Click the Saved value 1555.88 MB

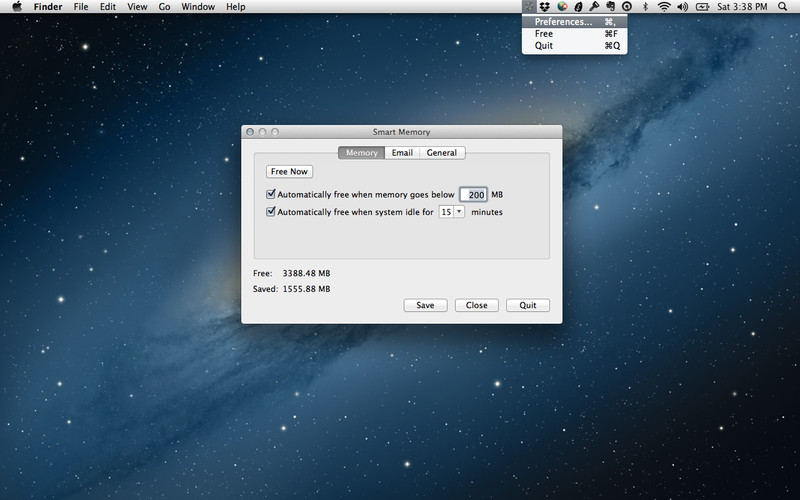click(x=306, y=289)
